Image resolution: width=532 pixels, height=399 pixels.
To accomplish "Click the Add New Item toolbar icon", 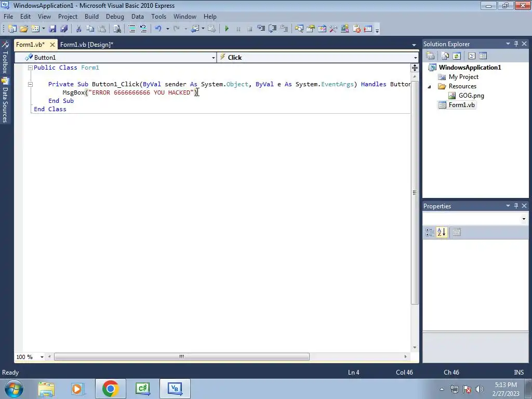I will 35,29.
